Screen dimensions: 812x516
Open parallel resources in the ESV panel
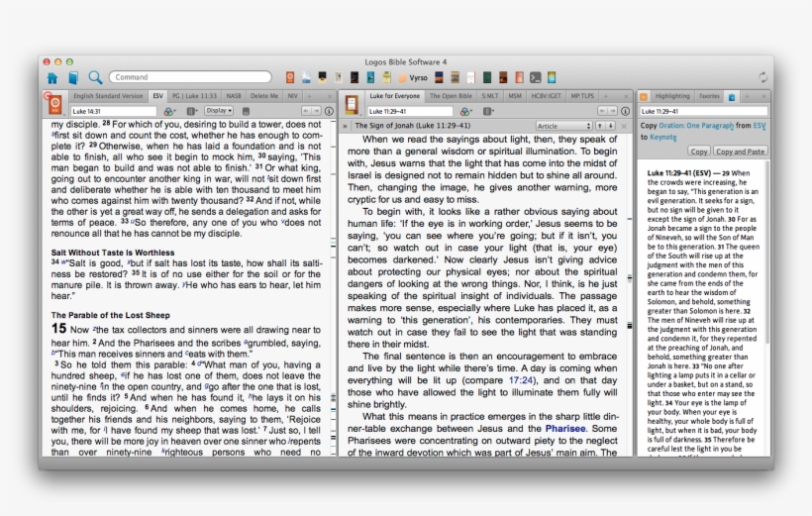tap(192, 111)
